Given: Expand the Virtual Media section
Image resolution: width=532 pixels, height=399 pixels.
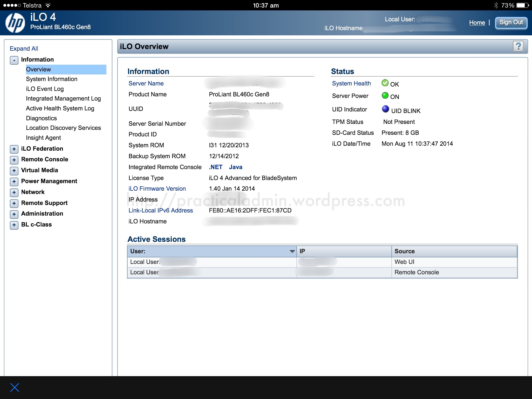Looking at the screenshot, I should 14,171.
